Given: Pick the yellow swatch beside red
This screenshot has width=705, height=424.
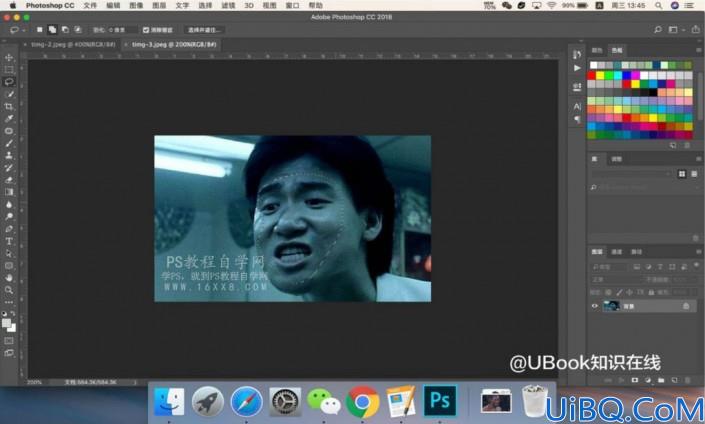Looking at the screenshot, I should tap(600, 75).
